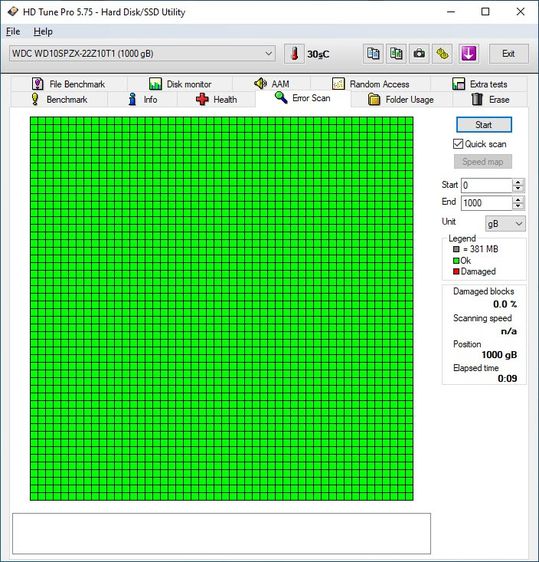Open options via the yellow tools icon
The height and width of the screenshot is (562, 539).
click(x=442, y=54)
